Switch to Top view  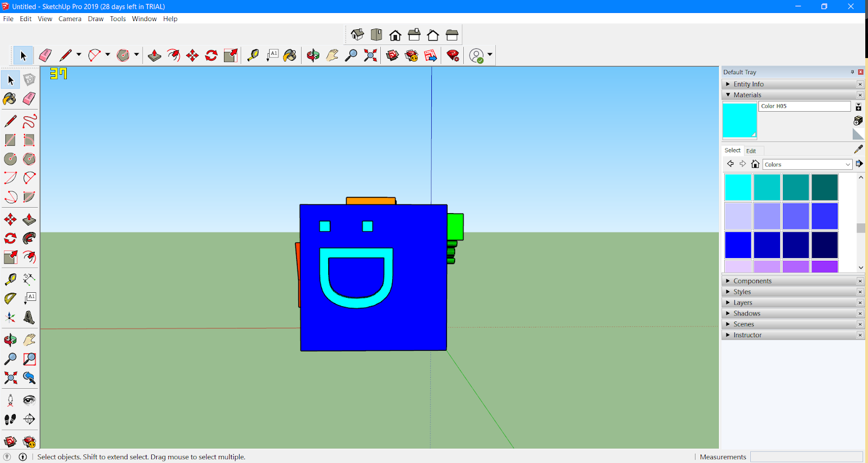[x=376, y=35]
